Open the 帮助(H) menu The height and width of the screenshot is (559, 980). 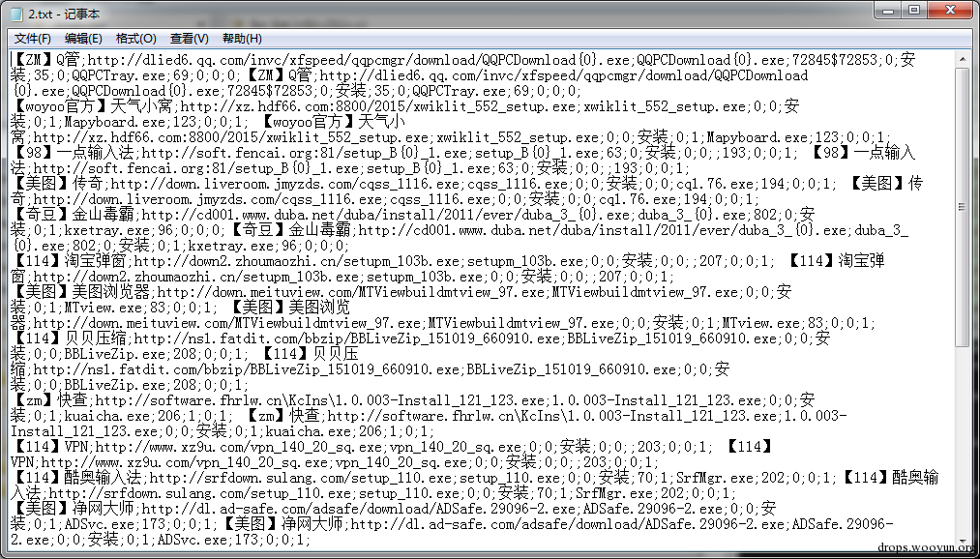(242, 39)
